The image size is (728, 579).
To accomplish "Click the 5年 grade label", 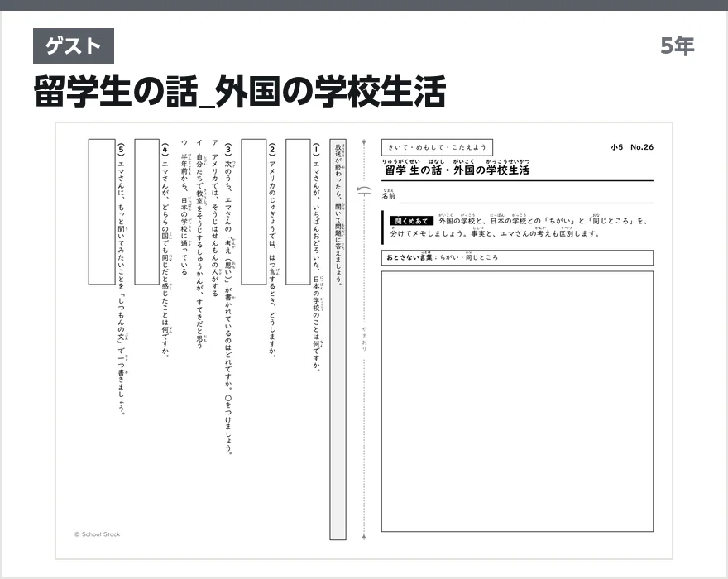I will coord(678,46).
